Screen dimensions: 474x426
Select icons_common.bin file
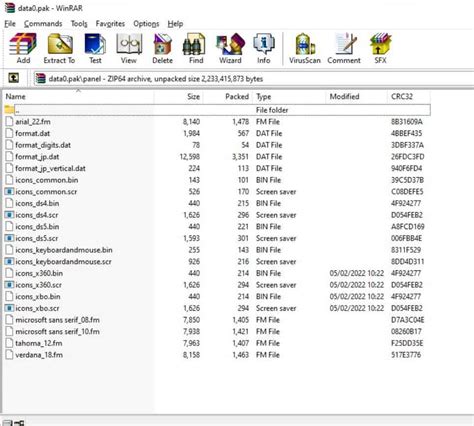[47, 180]
